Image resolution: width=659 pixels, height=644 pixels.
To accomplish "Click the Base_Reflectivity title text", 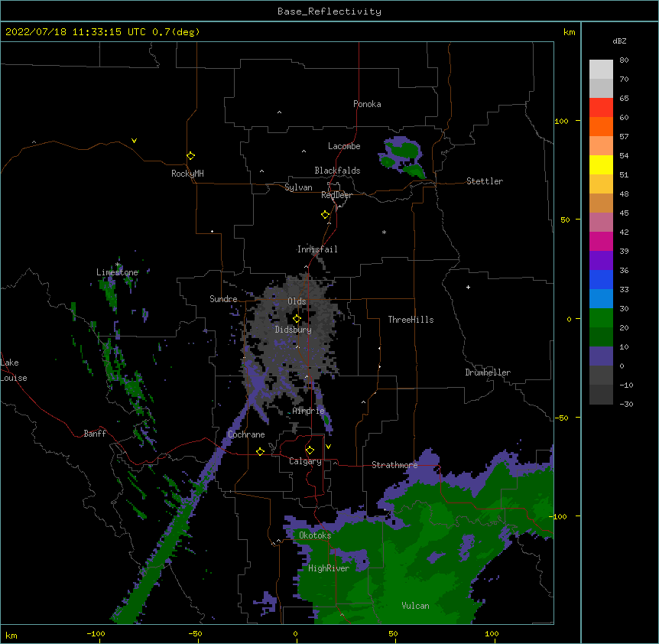I will [329, 11].
